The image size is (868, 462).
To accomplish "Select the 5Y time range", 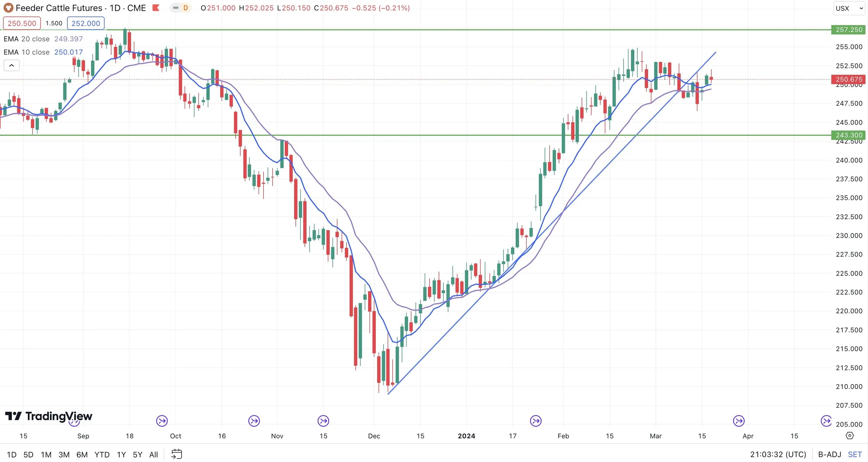I will [x=137, y=454].
